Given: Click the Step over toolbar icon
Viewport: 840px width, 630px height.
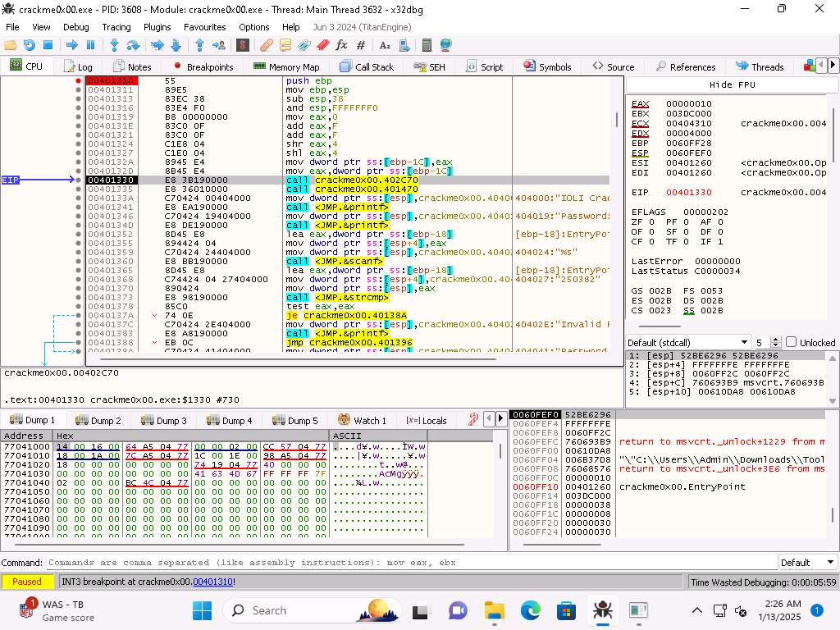Looking at the screenshot, I should click(x=133, y=45).
